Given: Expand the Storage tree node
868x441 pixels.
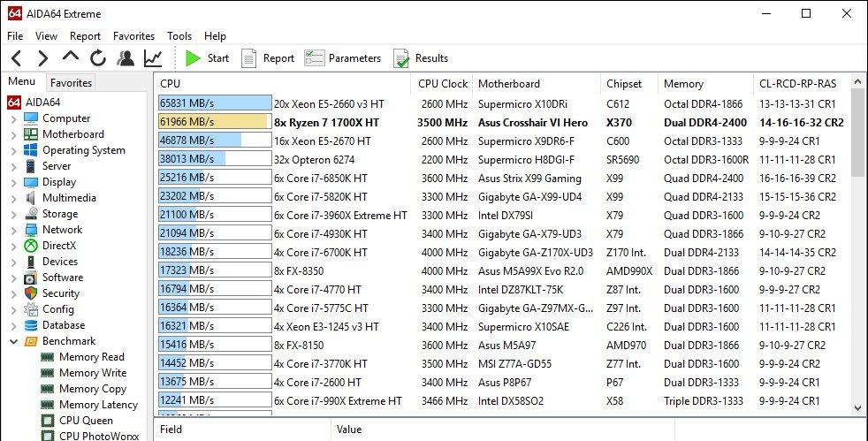Looking at the screenshot, I should (x=14, y=214).
